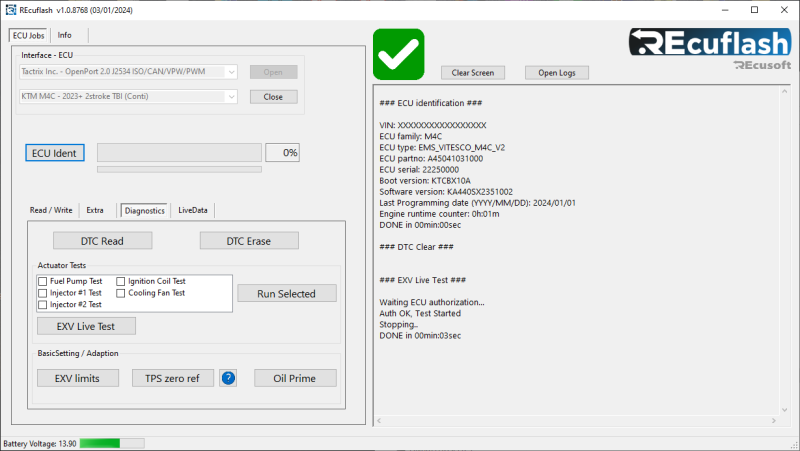Click the REcuflash logo image
The width and height of the screenshot is (800, 451).
[710, 48]
